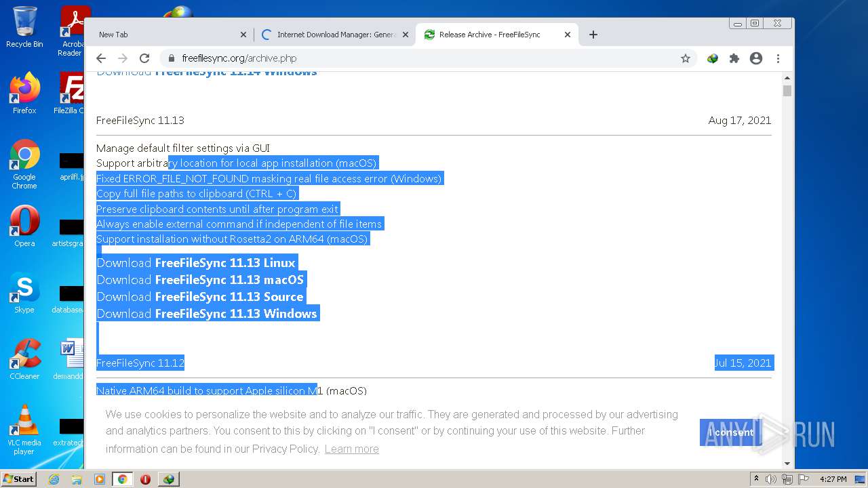Open the Recycle Bin desktop icon

(24, 27)
